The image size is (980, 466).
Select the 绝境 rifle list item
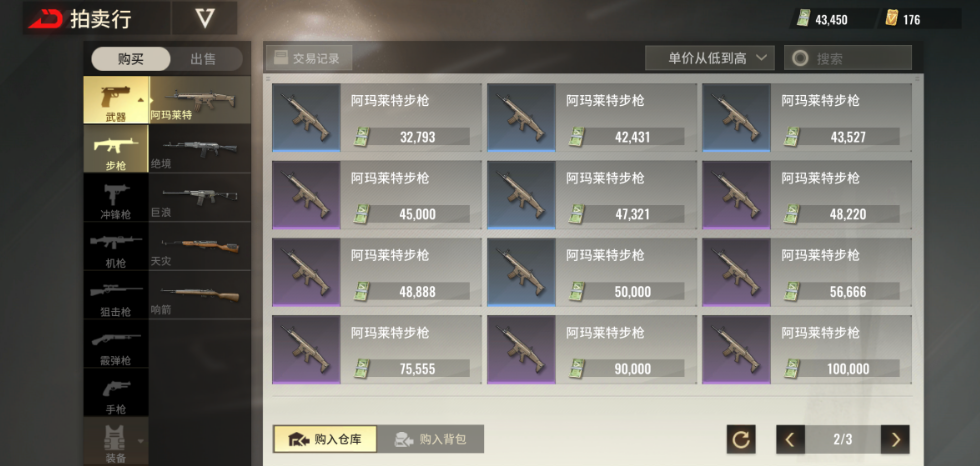[x=200, y=149]
